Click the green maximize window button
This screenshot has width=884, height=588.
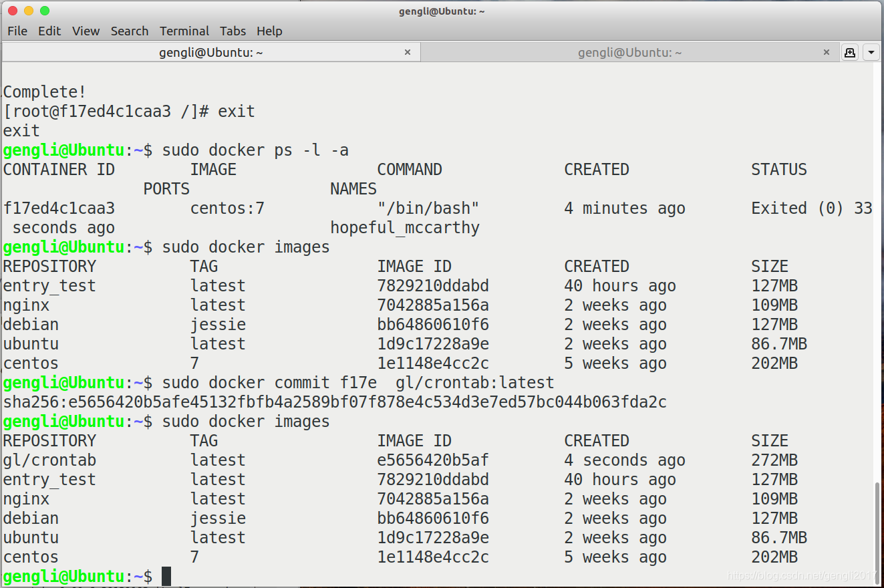[45, 11]
